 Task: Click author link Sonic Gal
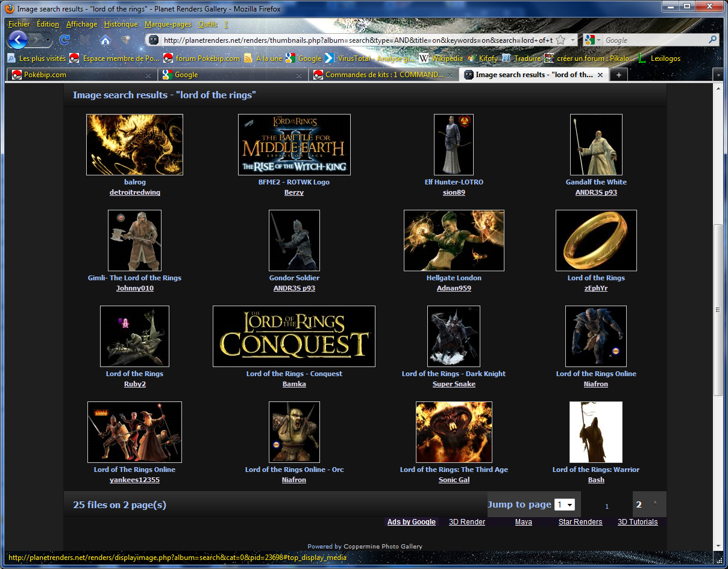point(454,480)
